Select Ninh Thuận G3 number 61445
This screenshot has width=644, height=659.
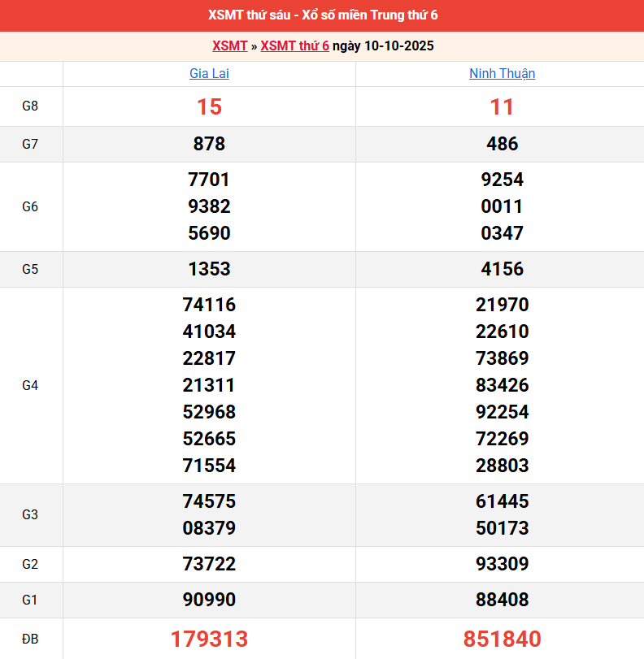[502, 501]
